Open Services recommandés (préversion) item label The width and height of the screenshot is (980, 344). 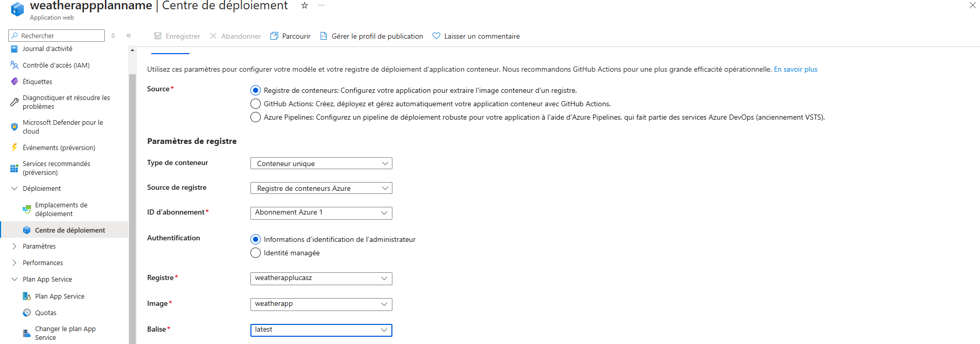click(56, 168)
